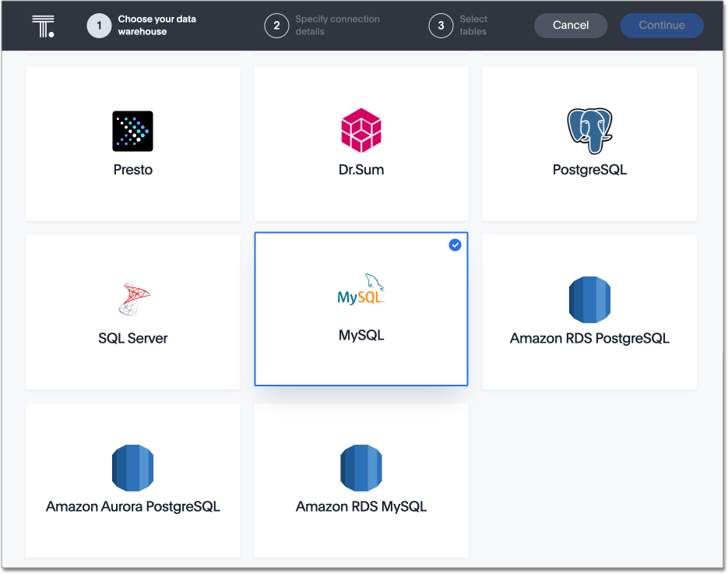
Task: Click the SQL Server icon
Action: 132,298
